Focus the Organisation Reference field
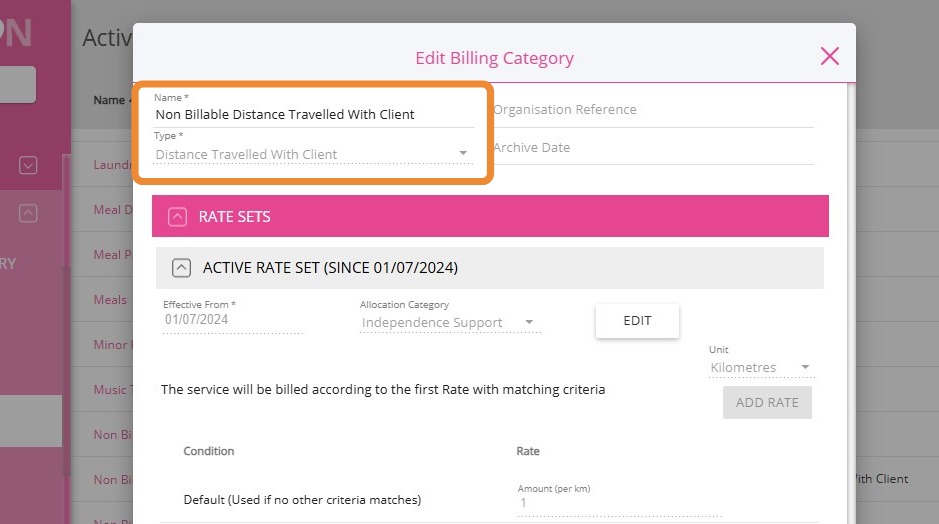This screenshot has width=939, height=524. click(652, 110)
